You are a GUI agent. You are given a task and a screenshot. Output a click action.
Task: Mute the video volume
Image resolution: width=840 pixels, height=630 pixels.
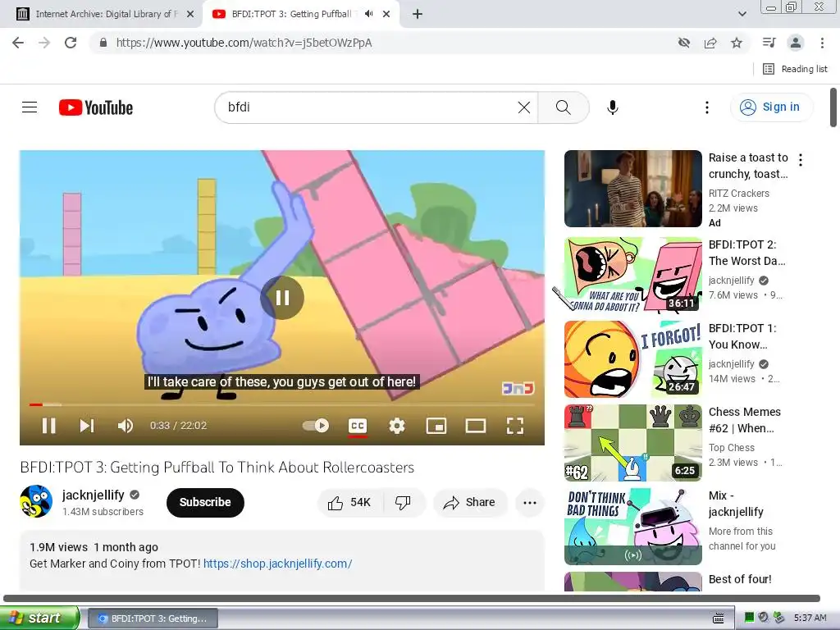[125, 426]
